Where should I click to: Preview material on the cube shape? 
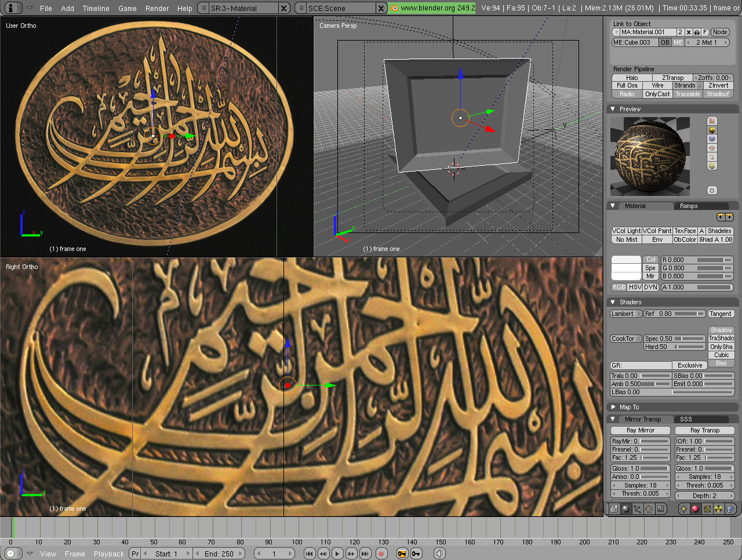712,139
